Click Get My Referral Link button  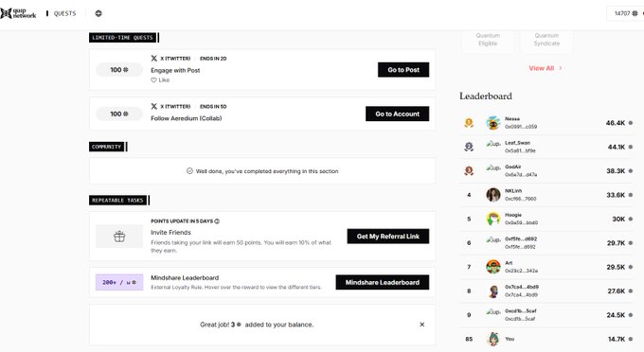point(387,237)
